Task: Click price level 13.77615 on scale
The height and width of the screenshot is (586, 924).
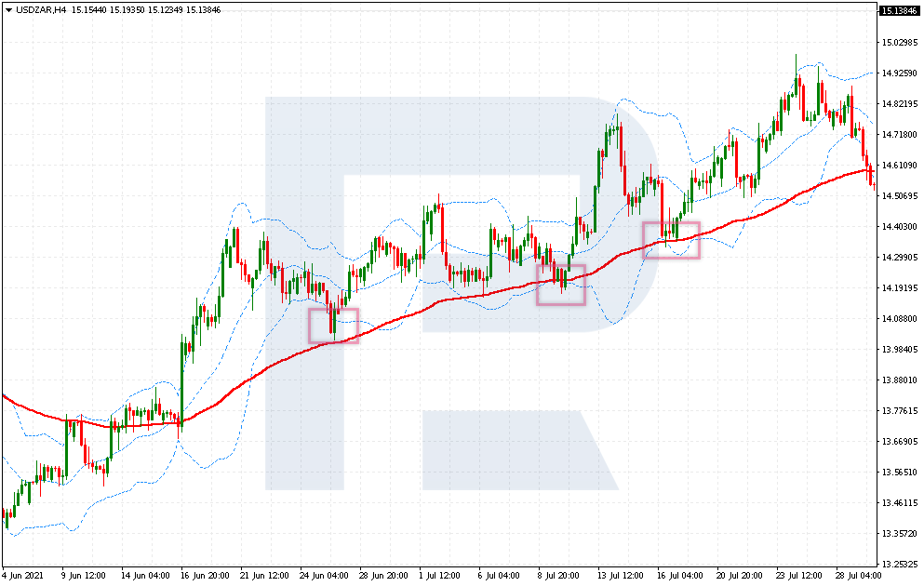Action: pyautogui.click(x=899, y=410)
